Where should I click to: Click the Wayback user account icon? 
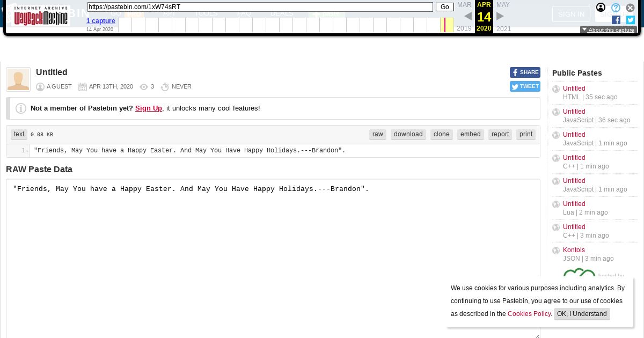tap(601, 8)
